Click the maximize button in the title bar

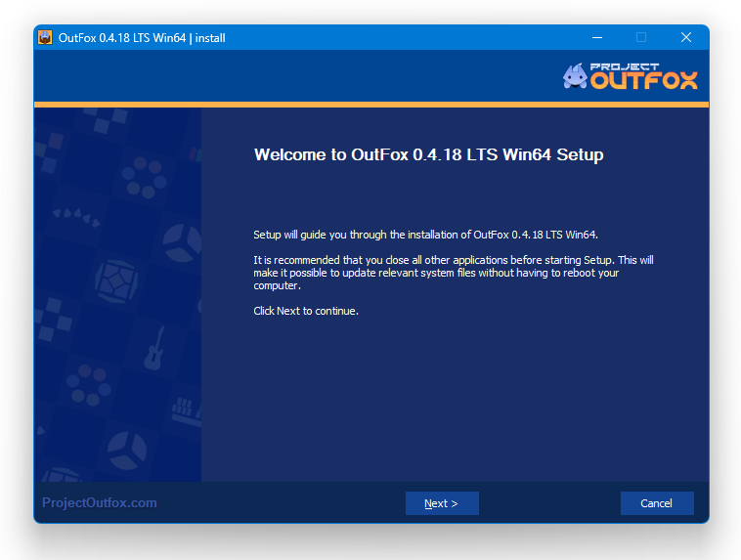[x=641, y=37]
